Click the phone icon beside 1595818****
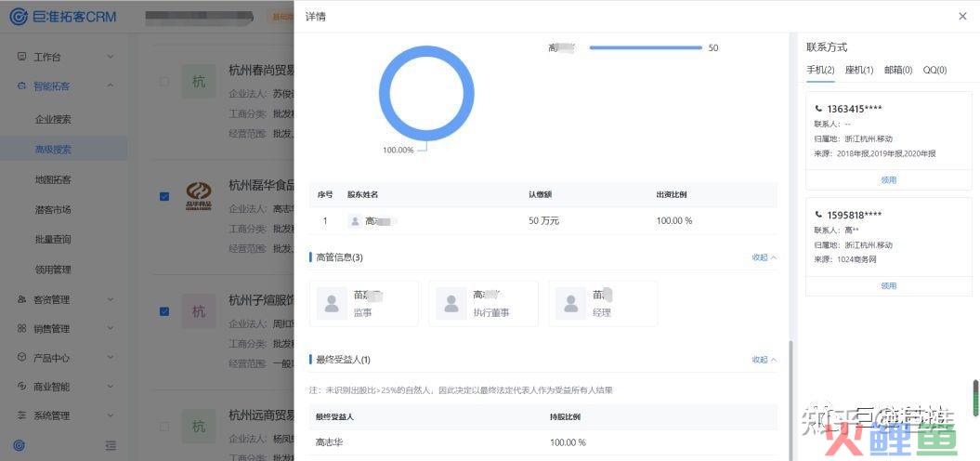 [818, 215]
